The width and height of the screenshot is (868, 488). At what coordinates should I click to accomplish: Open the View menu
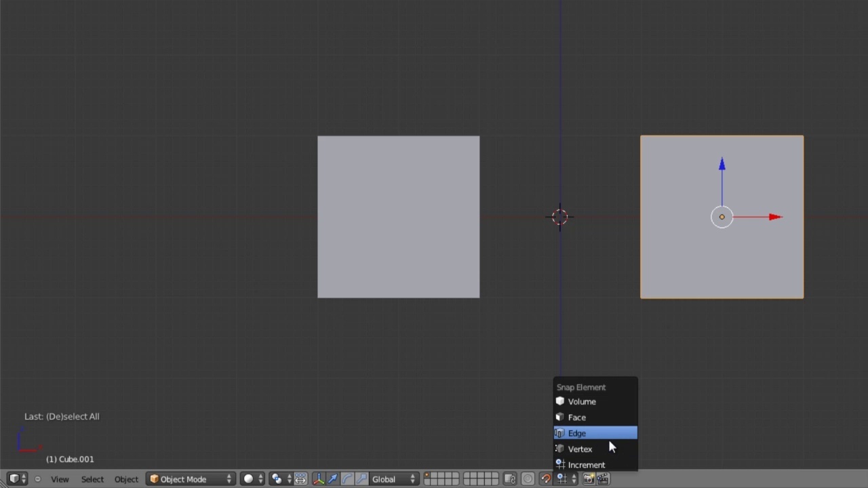(x=60, y=479)
